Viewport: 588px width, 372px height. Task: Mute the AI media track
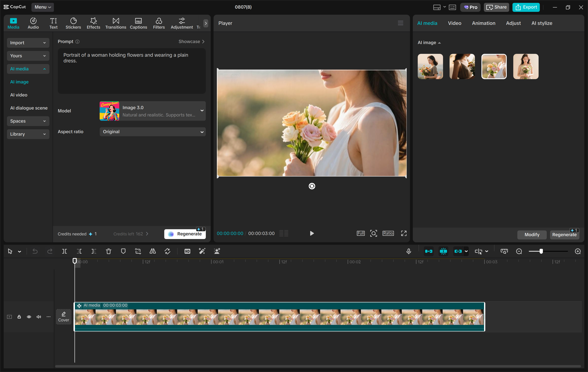[38, 317]
